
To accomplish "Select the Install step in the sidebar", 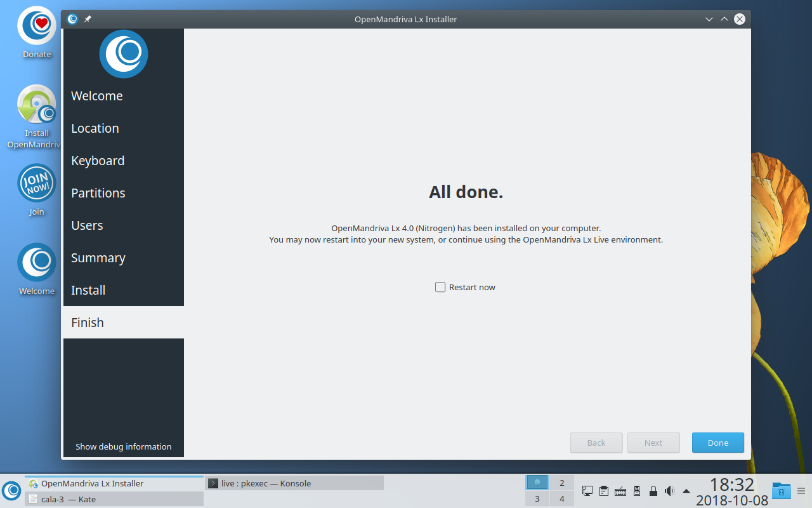I will coord(124,290).
